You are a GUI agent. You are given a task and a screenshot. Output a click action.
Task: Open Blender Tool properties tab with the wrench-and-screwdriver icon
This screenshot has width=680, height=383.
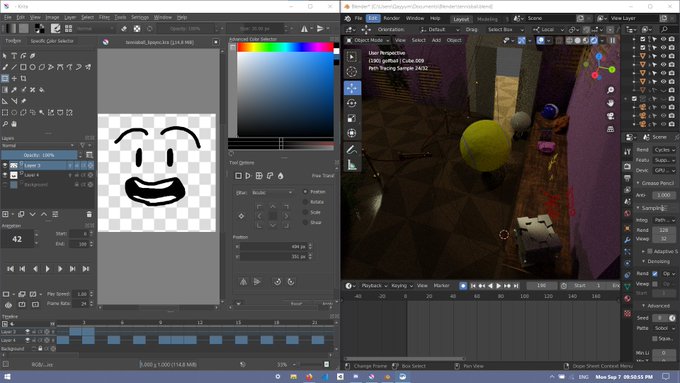coord(628,152)
